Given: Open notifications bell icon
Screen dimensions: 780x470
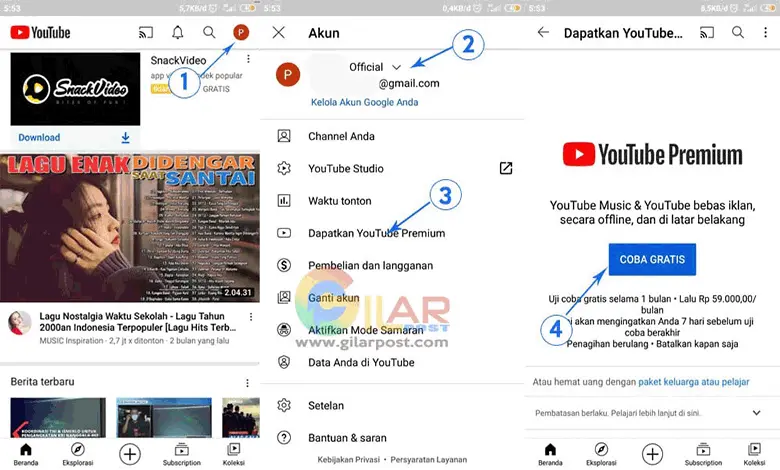Looking at the screenshot, I should (x=178, y=33).
